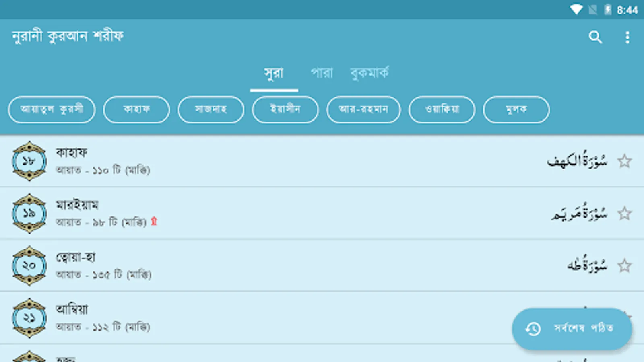Click the আয়াত - ১১০ টি verse count text
644x362 pixels.
point(103,170)
